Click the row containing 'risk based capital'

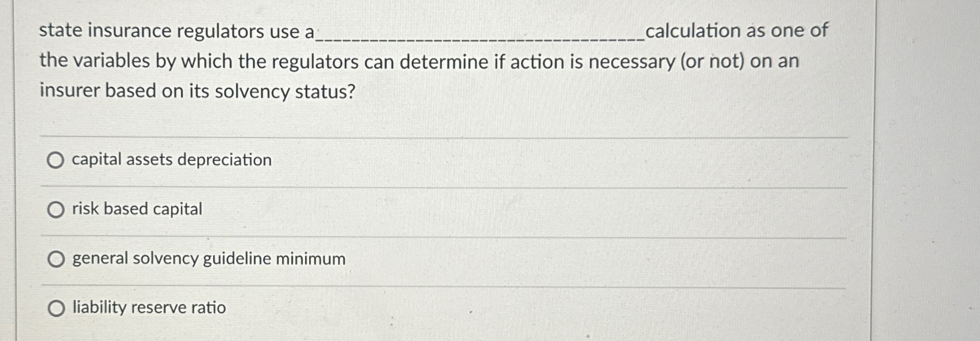pos(340,209)
